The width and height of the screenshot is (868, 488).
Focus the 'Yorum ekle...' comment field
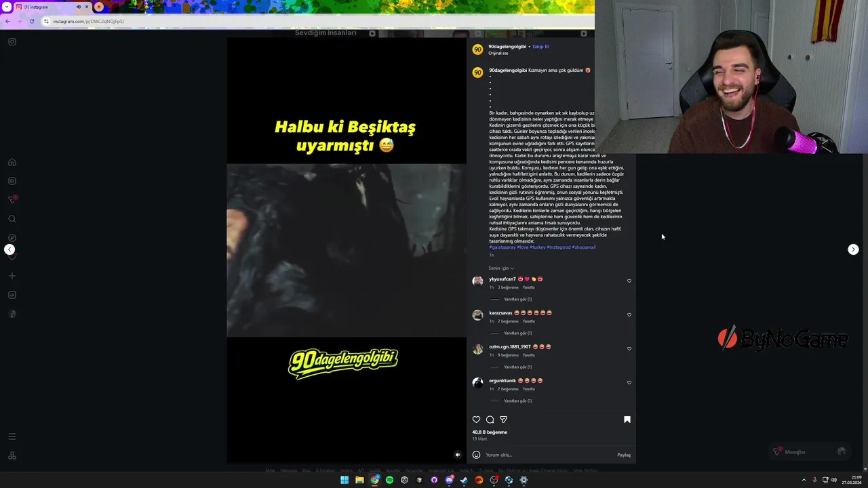pos(548,455)
